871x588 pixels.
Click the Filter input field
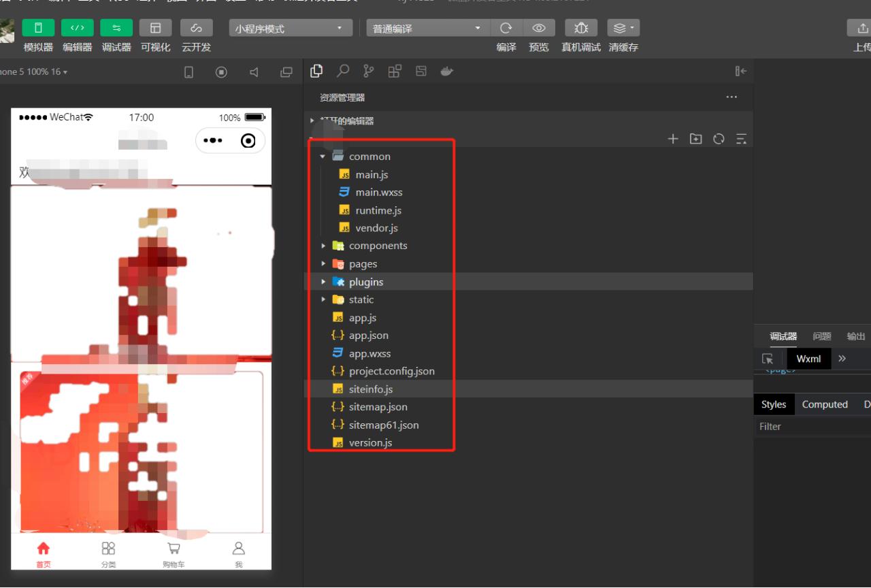click(810, 427)
